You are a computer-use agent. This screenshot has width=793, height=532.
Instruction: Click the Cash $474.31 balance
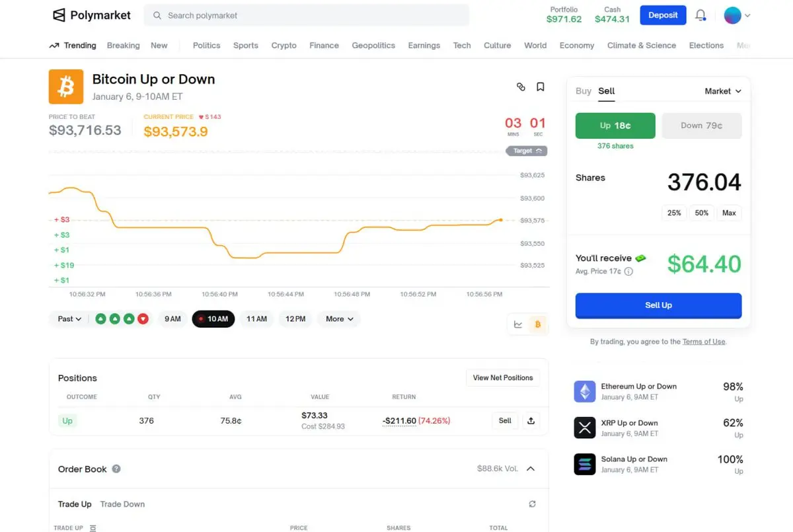click(x=613, y=15)
